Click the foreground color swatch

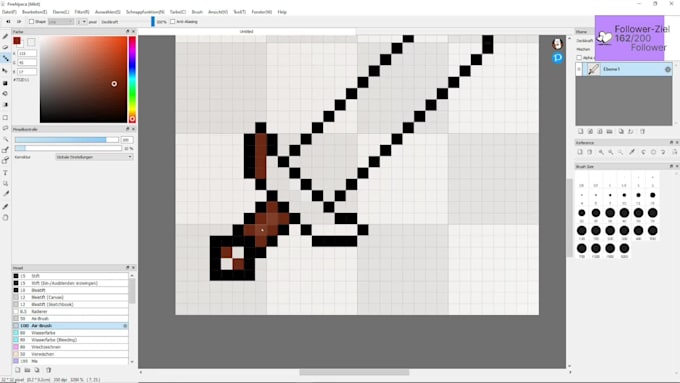pos(17,41)
